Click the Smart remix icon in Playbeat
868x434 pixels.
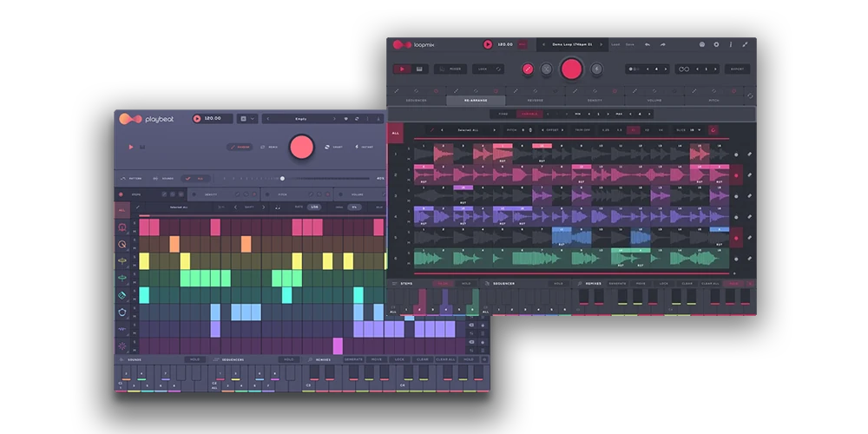pyautogui.click(x=327, y=147)
